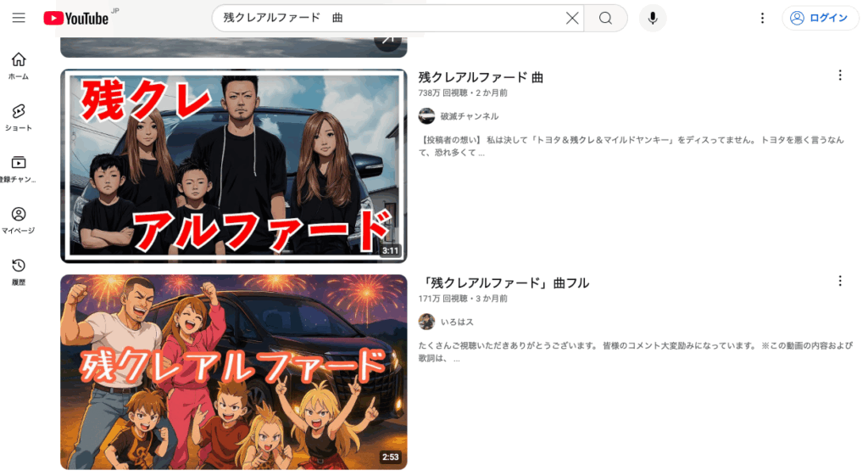Visit the いろはス channel name
Image resolution: width=868 pixels, height=476 pixels.
[x=457, y=322]
